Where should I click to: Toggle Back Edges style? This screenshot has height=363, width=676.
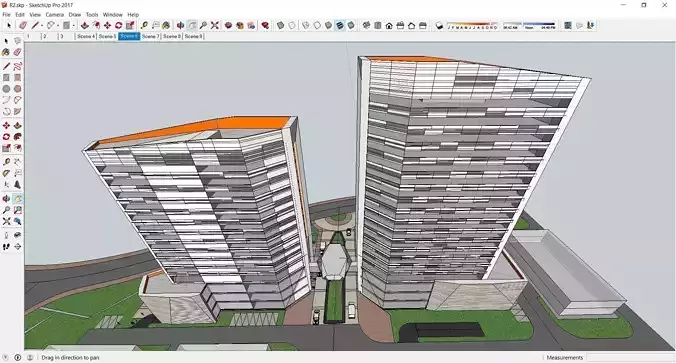pyautogui.click(x=292, y=25)
